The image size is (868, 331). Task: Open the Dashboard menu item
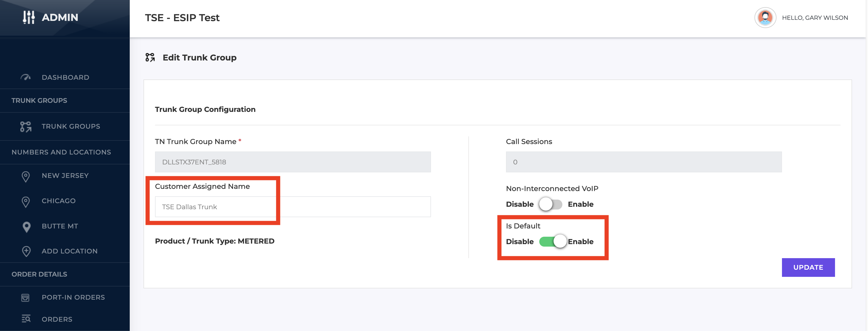coord(65,77)
